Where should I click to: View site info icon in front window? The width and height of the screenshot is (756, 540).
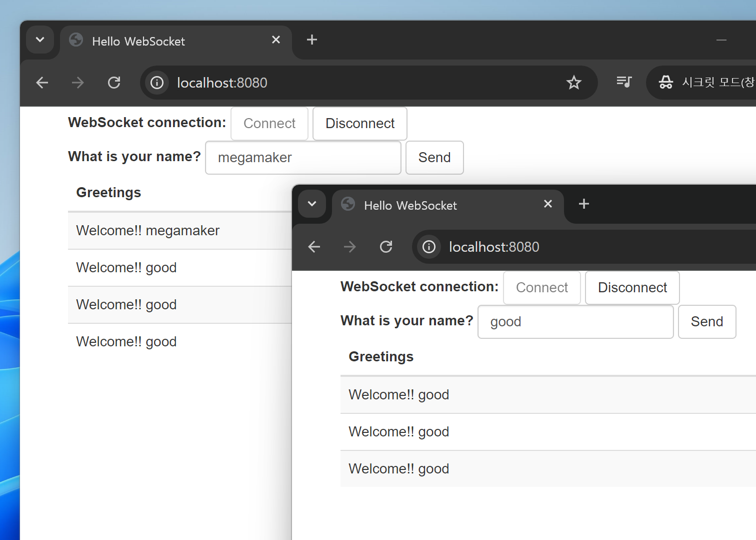429,247
